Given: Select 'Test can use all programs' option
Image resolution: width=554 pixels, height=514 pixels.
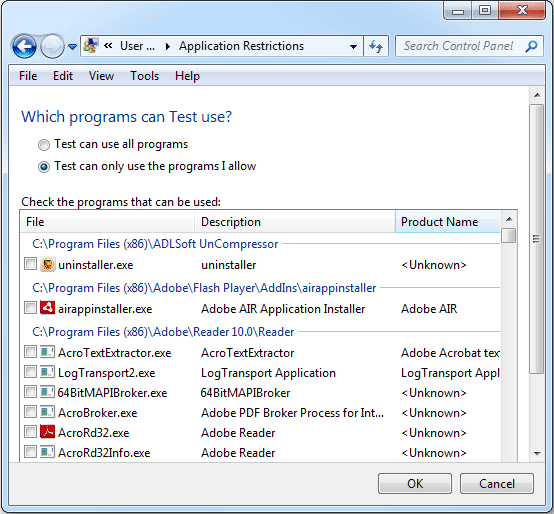Looking at the screenshot, I should tap(44, 145).
